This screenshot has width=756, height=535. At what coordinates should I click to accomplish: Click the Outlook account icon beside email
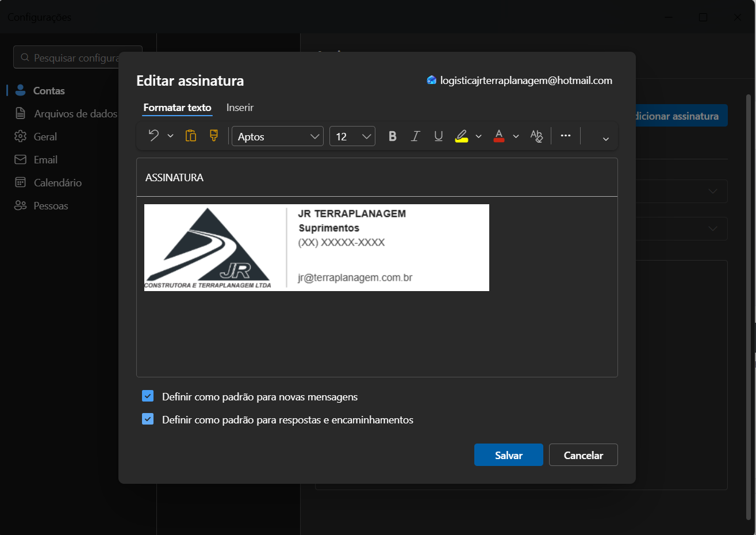(432, 80)
